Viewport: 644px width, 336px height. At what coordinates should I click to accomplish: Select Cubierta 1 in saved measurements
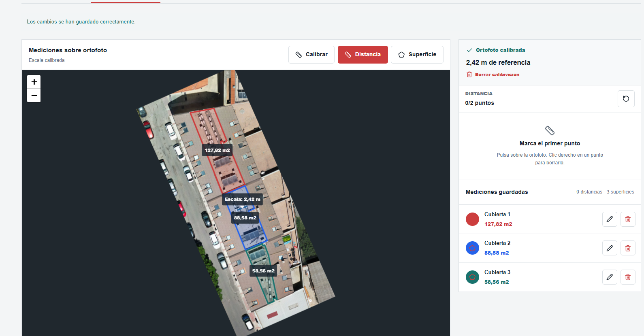click(550, 219)
